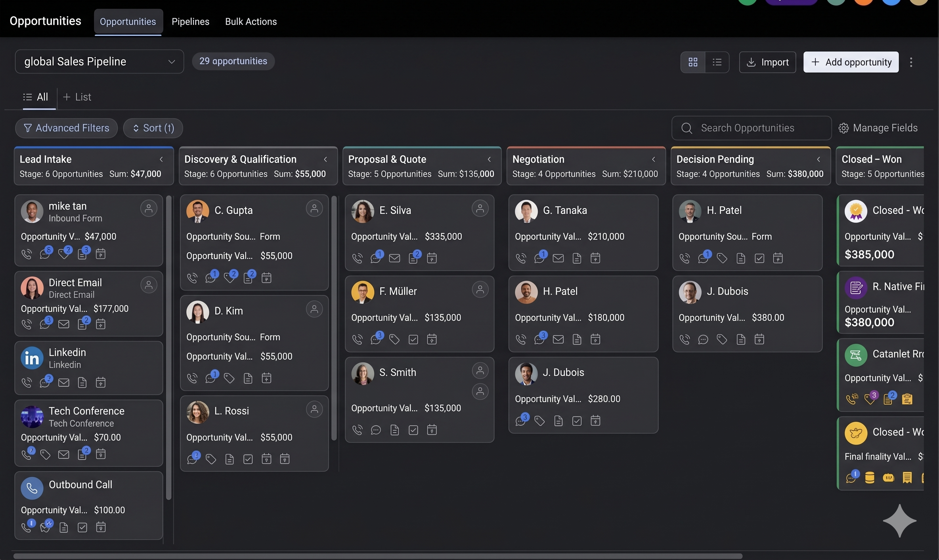
Task: Click Add opportunity button
Action: click(x=851, y=62)
